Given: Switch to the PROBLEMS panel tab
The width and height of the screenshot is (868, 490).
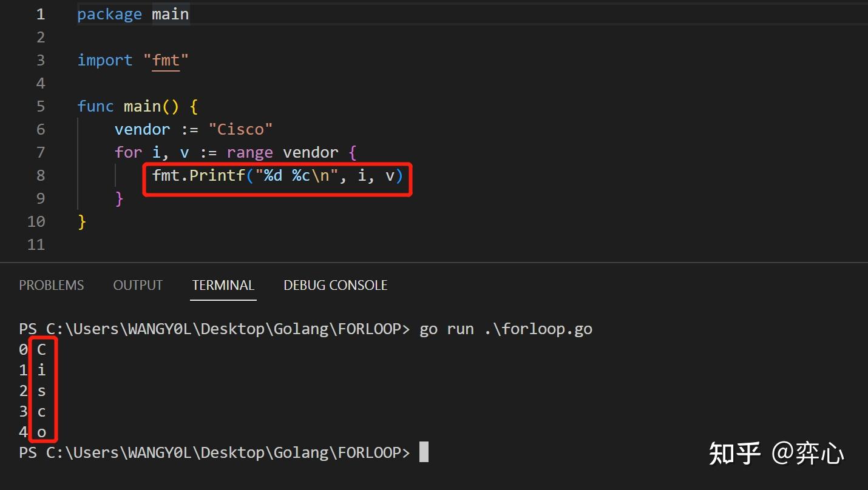Looking at the screenshot, I should point(52,285).
